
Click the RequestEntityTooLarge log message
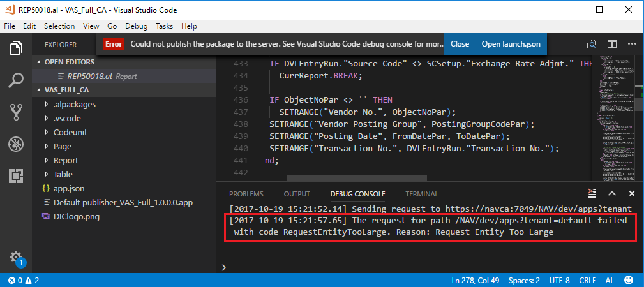point(428,226)
